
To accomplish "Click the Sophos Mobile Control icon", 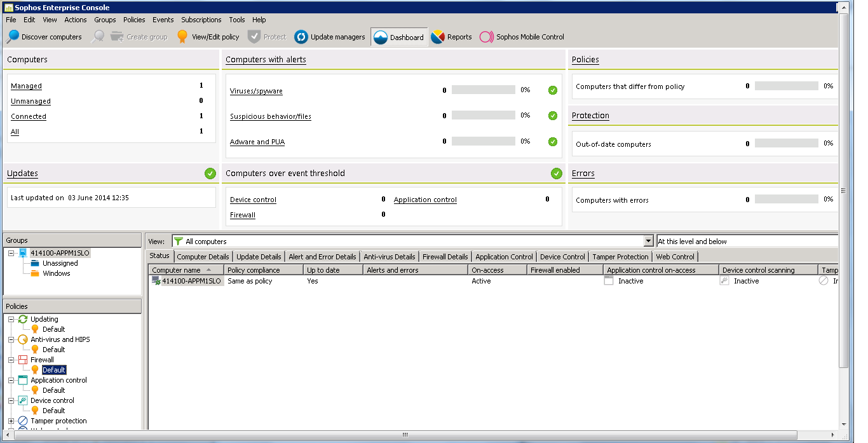I will (x=487, y=37).
